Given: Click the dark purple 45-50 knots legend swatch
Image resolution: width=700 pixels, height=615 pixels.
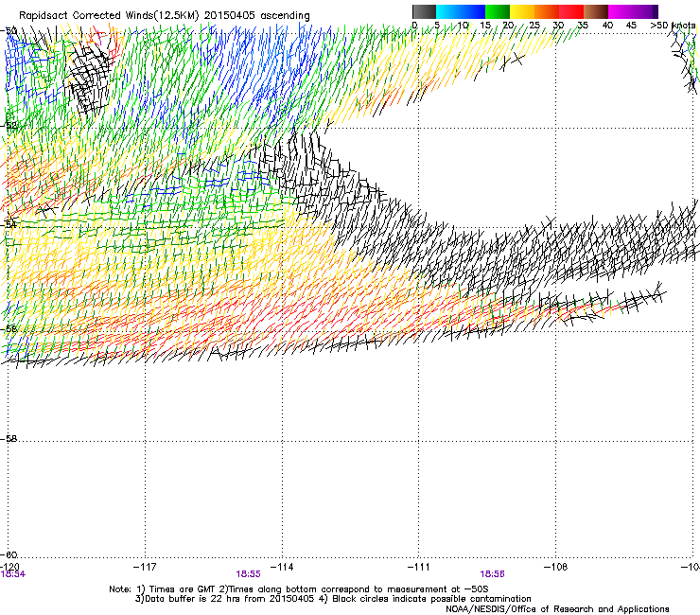Looking at the screenshot, I should click(x=645, y=11).
